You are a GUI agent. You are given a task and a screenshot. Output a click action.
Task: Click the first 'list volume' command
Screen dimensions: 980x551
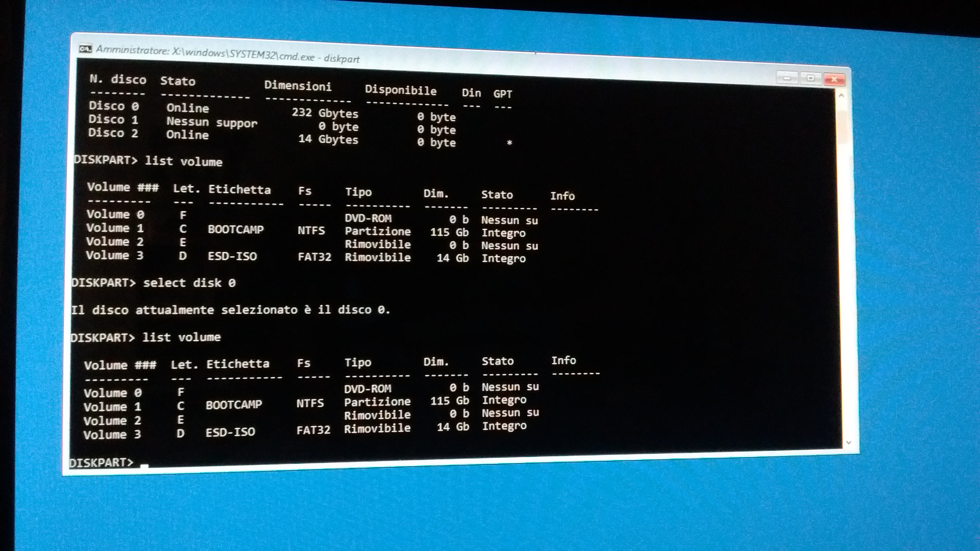183,161
